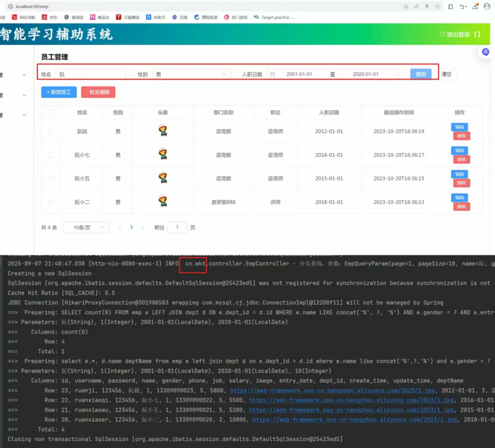Toggle the select-all checkbox in table header
This screenshot has width=495, height=448.
point(51,112)
